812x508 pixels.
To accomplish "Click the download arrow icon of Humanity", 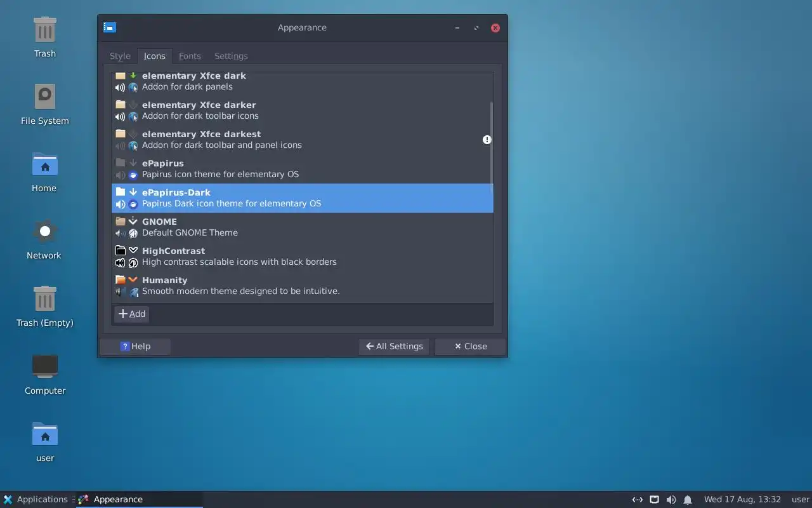I will tap(133, 279).
